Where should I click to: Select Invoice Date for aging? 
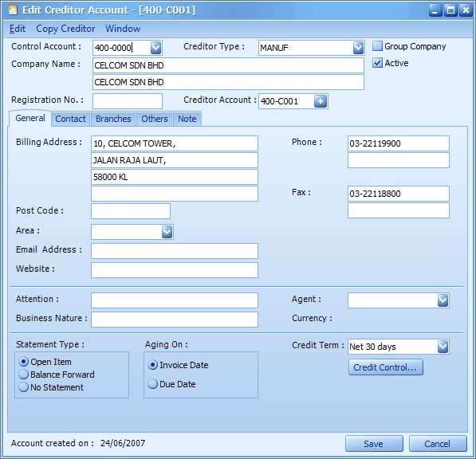click(x=153, y=365)
